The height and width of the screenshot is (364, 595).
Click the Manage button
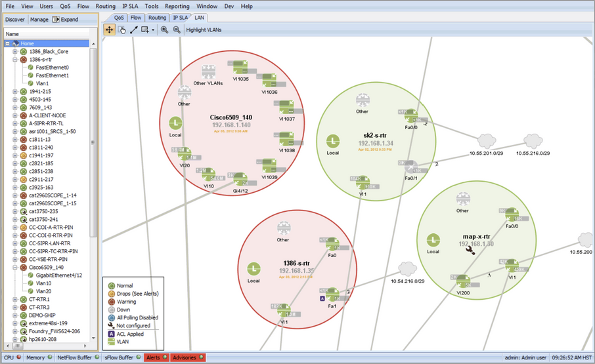[x=39, y=19]
